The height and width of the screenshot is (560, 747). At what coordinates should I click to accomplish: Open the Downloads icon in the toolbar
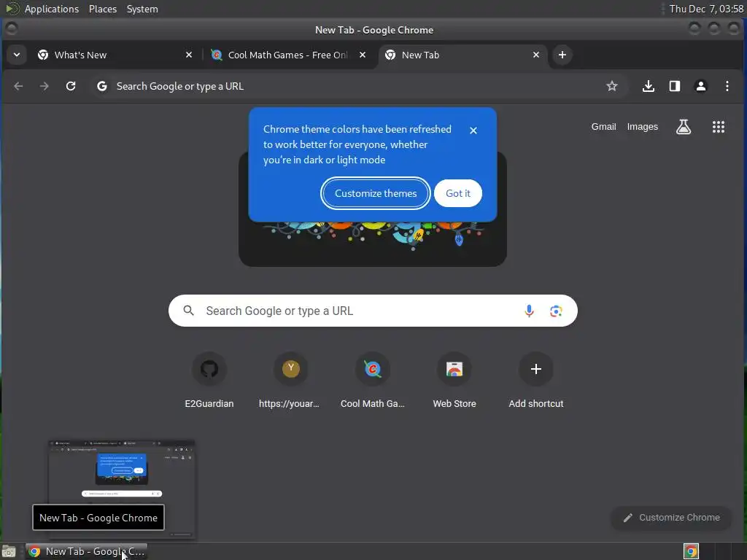point(648,86)
